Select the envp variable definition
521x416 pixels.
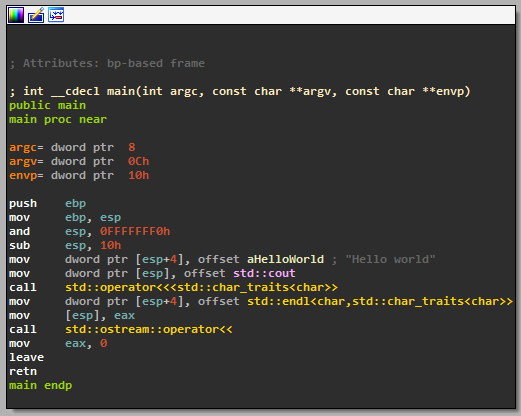(79, 176)
